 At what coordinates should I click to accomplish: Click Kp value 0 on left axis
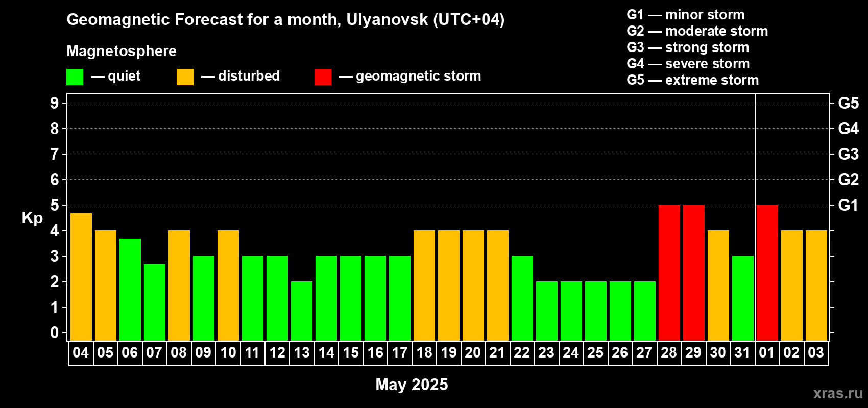click(55, 333)
